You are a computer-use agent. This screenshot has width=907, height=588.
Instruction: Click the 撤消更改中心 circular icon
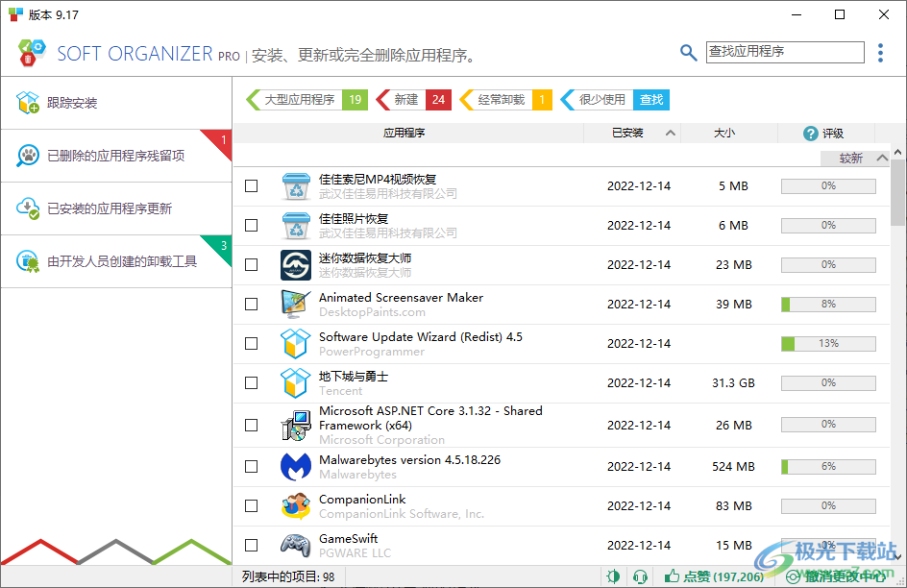793,576
